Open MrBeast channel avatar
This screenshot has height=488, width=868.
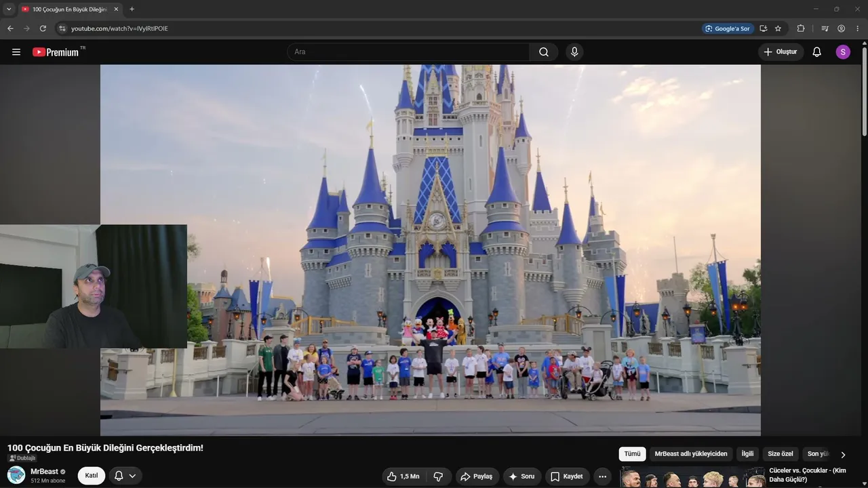(x=16, y=475)
